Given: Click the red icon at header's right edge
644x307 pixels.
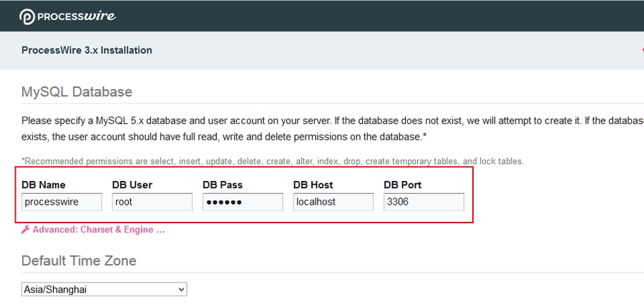Looking at the screenshot, I should (x=641, y=50).
